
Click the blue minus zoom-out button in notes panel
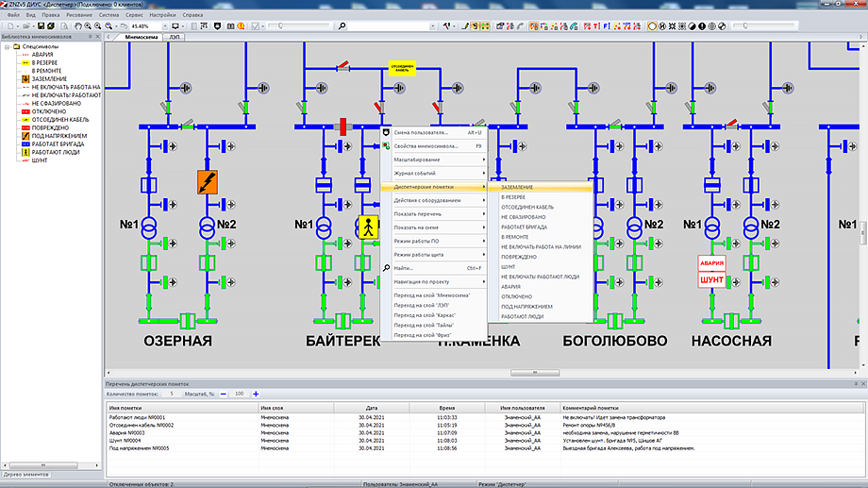pyautogui.click(x=223, y=393)
